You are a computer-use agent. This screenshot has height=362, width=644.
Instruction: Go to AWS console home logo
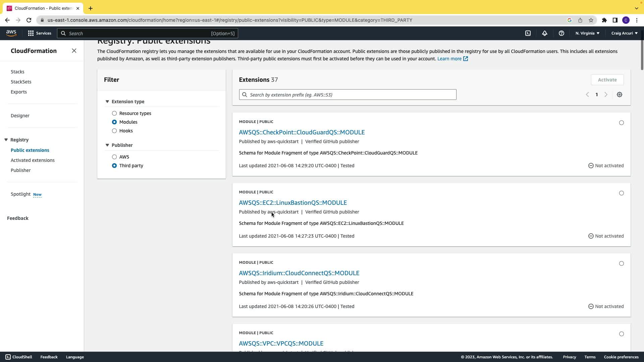(11, 33)
